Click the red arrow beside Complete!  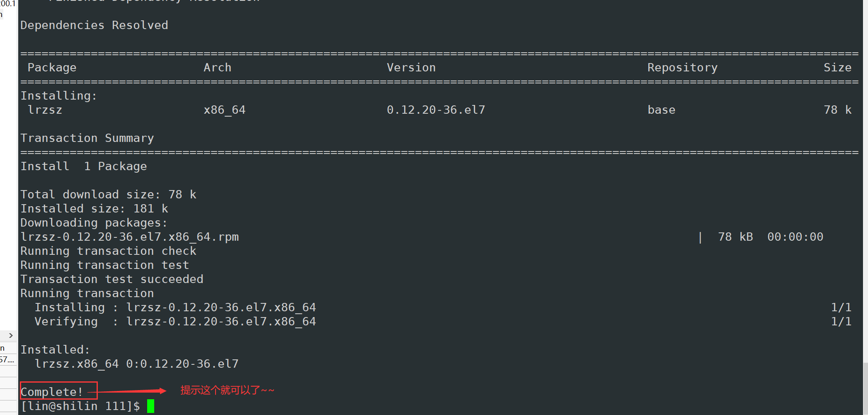[x=132, y=391]
